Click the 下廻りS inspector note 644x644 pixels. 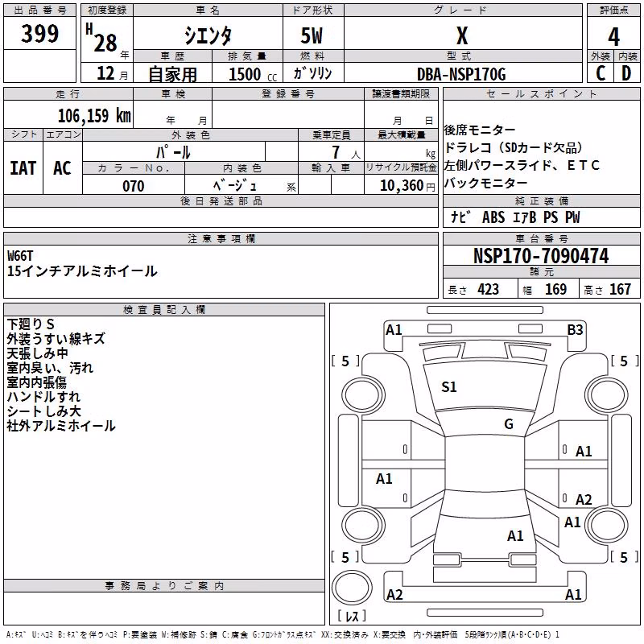coord(31,324)
